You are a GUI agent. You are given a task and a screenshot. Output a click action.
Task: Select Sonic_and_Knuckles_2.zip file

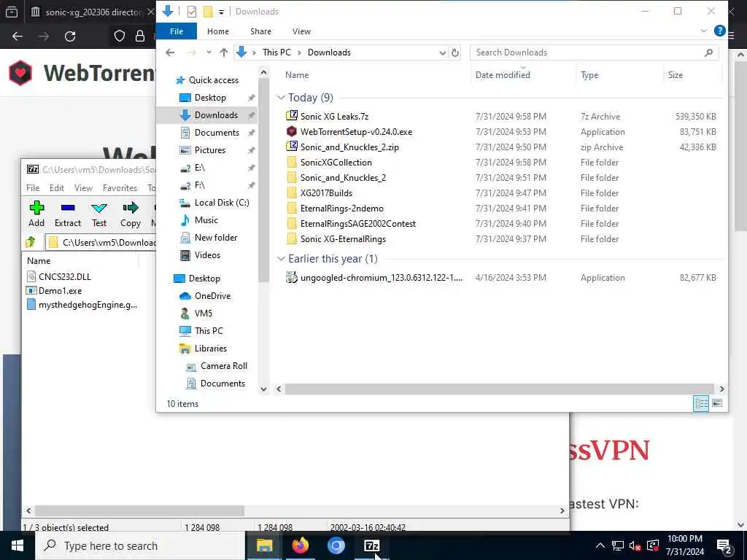[349, 147]
